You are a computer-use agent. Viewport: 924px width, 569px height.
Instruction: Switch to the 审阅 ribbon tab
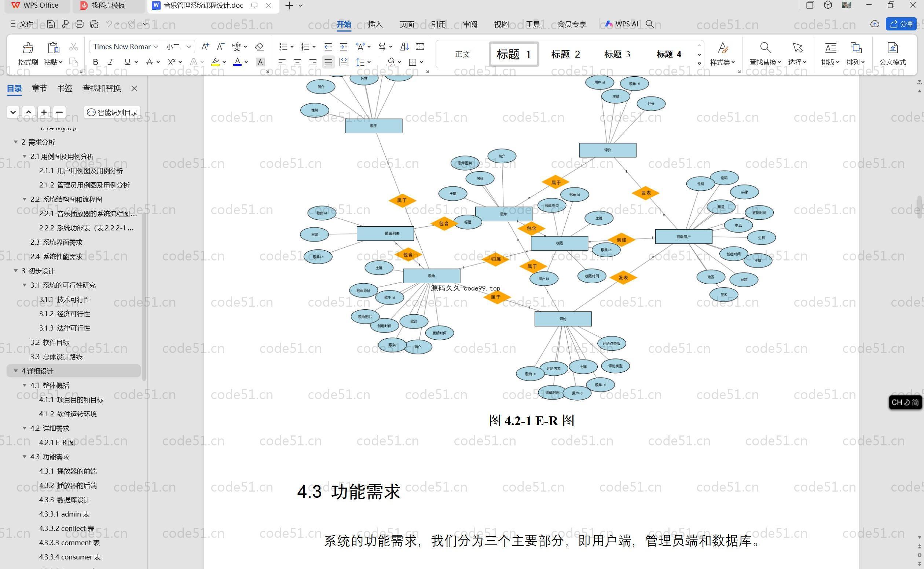pos(470,24)
